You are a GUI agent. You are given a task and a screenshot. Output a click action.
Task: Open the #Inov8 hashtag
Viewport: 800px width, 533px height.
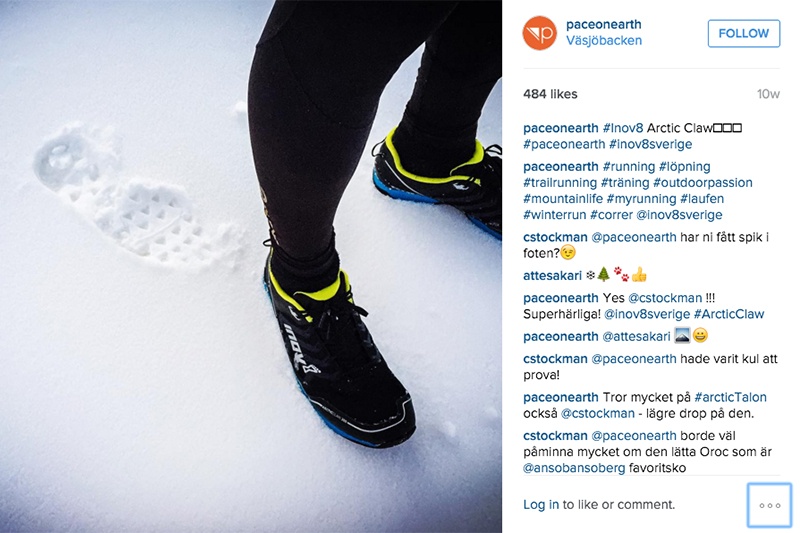pyautogui.click(x=623, y=128)
